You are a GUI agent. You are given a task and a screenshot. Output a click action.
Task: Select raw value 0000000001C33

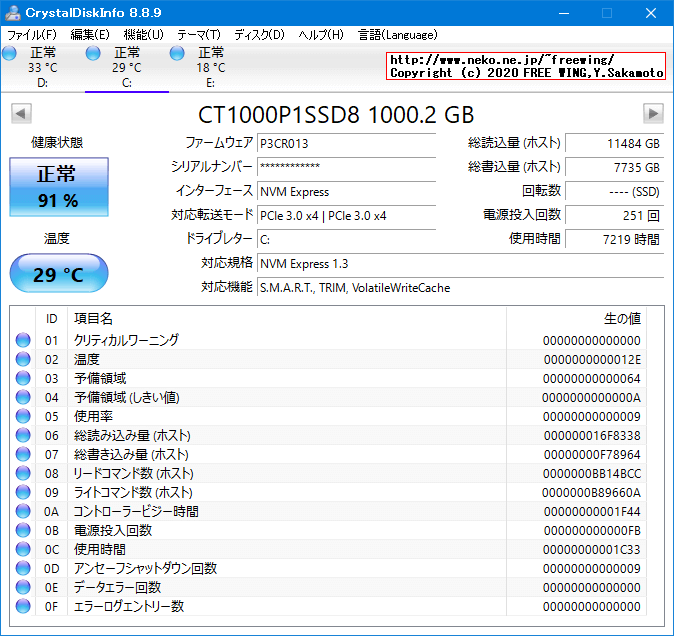click(x=592, y=550)
